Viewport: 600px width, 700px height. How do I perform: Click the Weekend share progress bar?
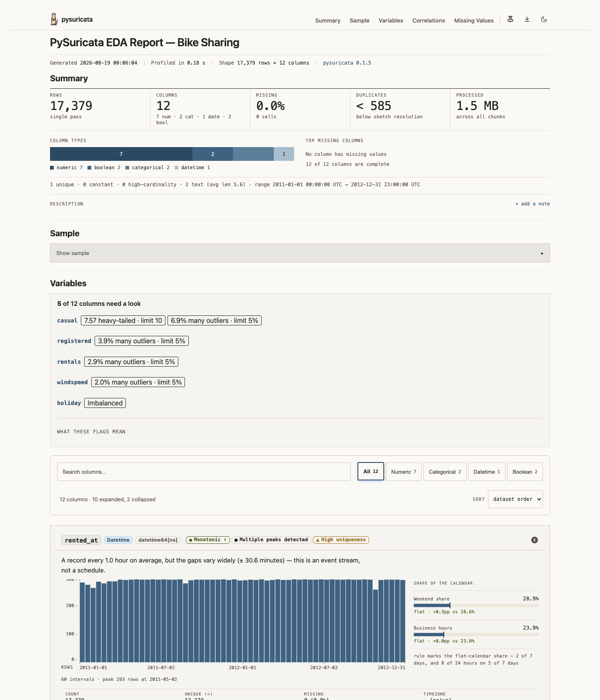(x=476, y=605)
